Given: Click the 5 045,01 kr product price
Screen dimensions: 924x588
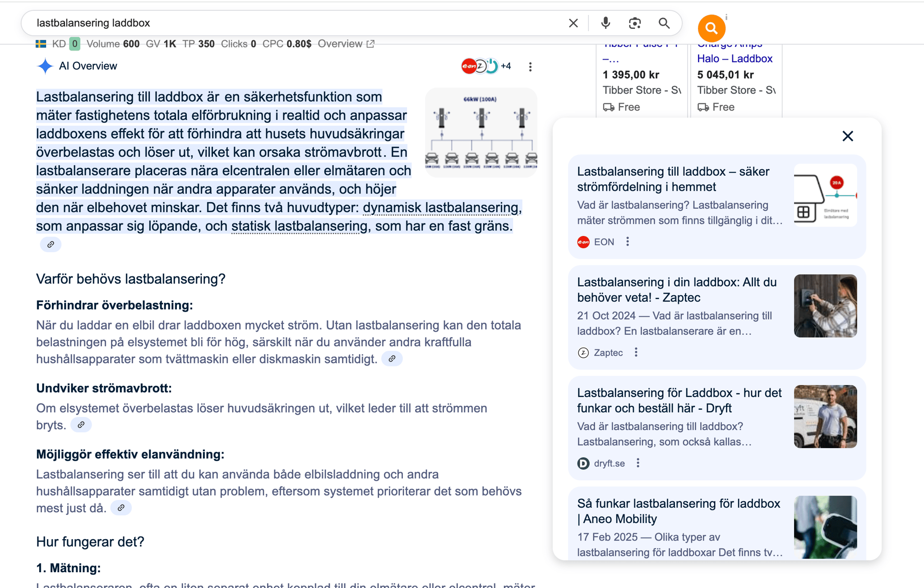Looking at the screenshot, I should pyautogui.click(x=725, y=75).
